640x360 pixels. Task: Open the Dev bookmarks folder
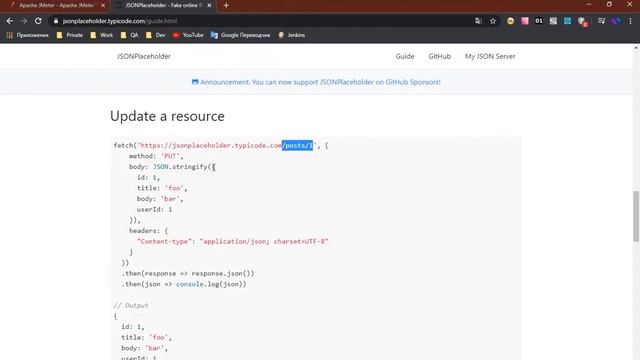[156, 35]
